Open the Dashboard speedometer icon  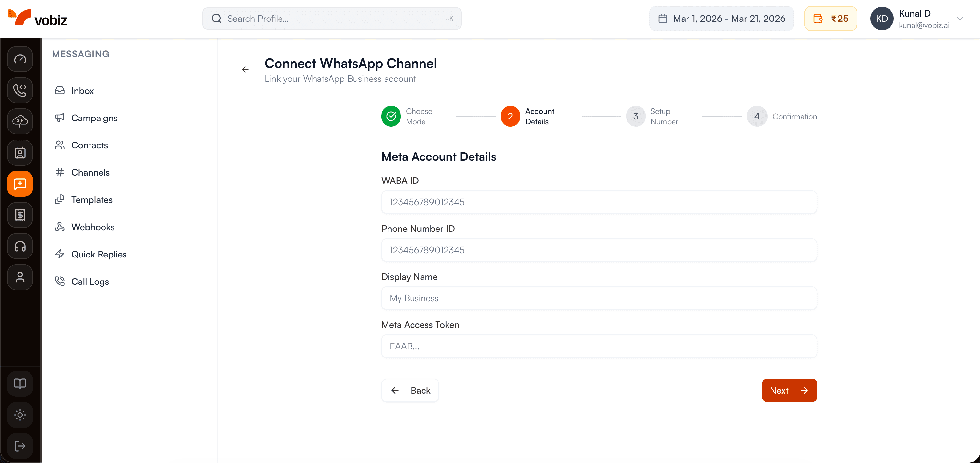(20, 59)
